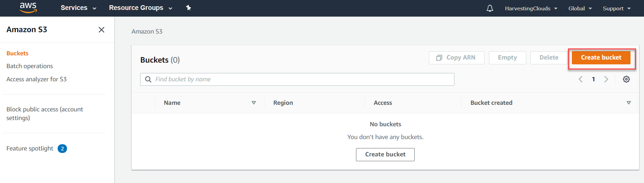
Task: Click the Copy ARN button
Action: [456, 58]
